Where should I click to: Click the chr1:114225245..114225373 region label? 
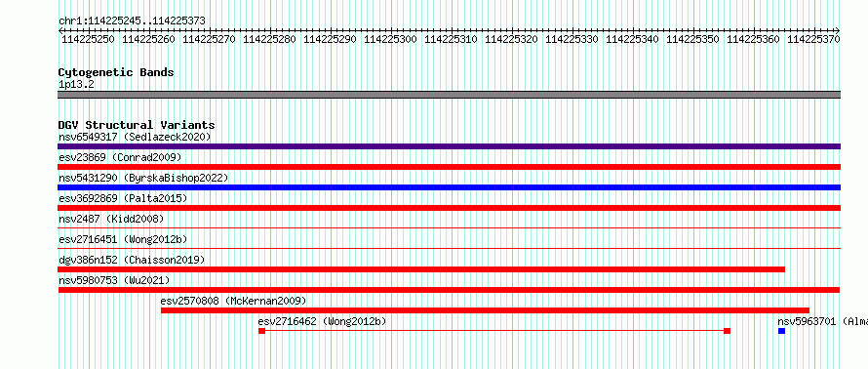[x=132, y=21]
